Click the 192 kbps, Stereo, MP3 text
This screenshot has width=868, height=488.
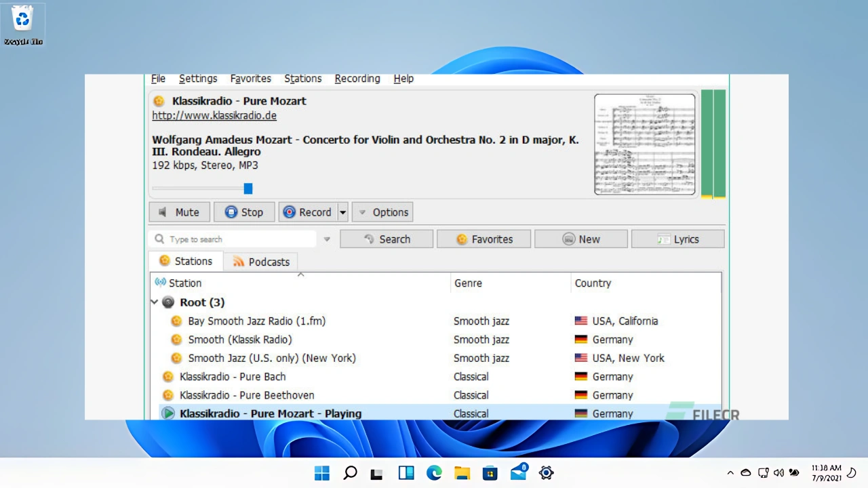point(205,165)
